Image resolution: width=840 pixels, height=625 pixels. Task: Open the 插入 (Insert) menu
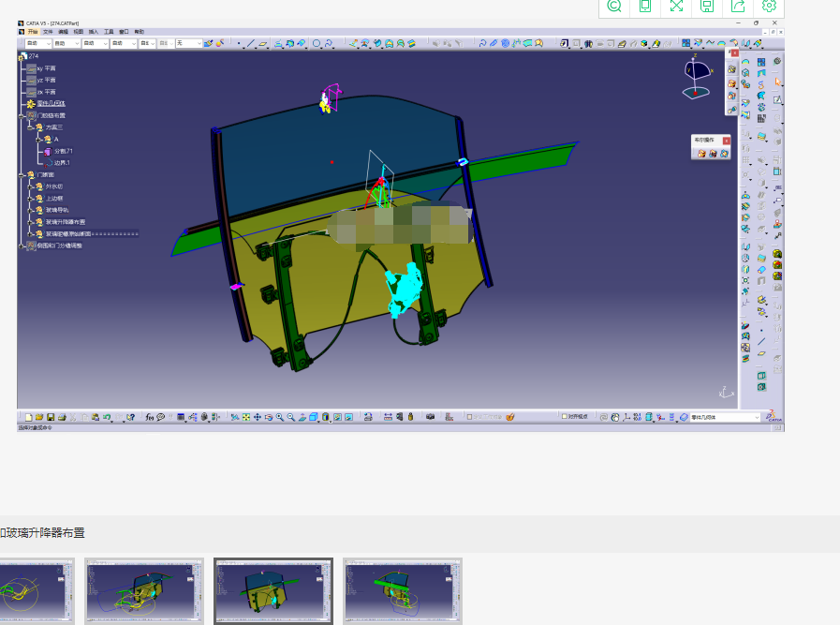tap(94, 32)
